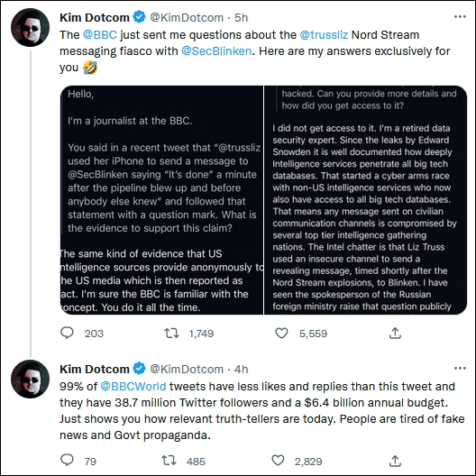The image size is (476, 476).
Task: Share the second tweet about BBCWorld
Action: [395, 461]
